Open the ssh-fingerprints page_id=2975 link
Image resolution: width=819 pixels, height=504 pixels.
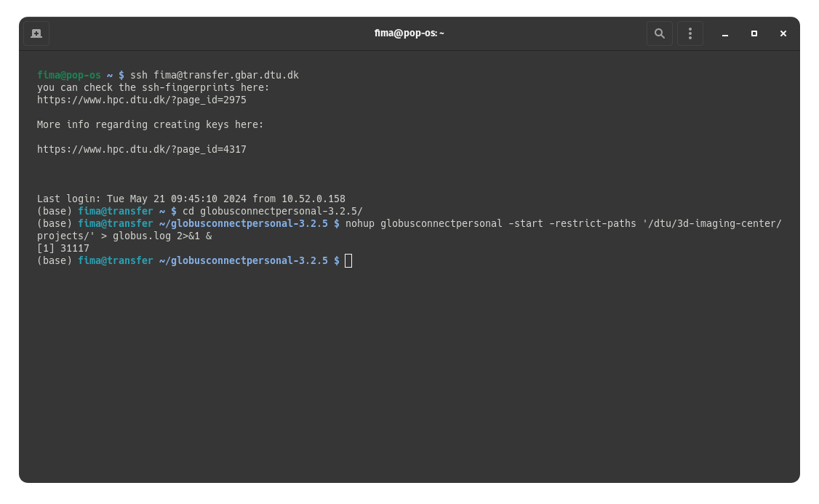pyautogui.click(x=142, y=100)
